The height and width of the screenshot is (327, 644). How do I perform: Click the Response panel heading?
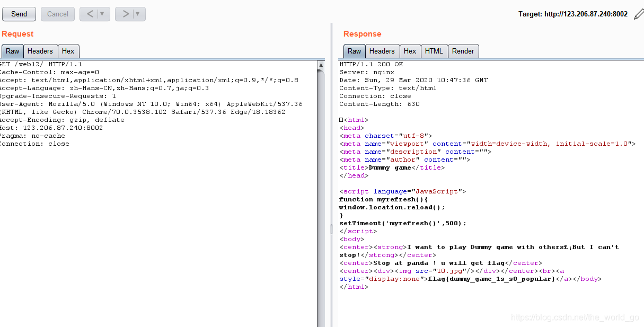point(363,34)
